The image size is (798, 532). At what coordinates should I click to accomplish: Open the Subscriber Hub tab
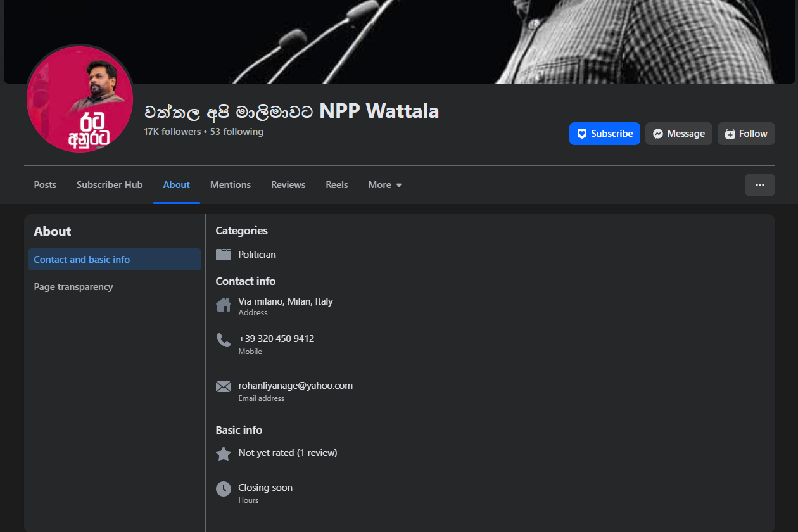[x=110, y=185]
